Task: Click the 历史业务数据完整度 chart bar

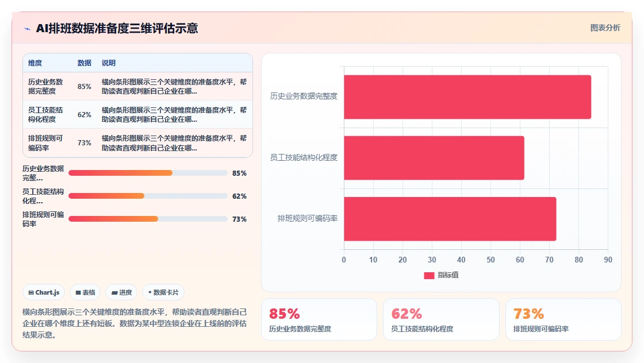Action: [x=467, y=97]
